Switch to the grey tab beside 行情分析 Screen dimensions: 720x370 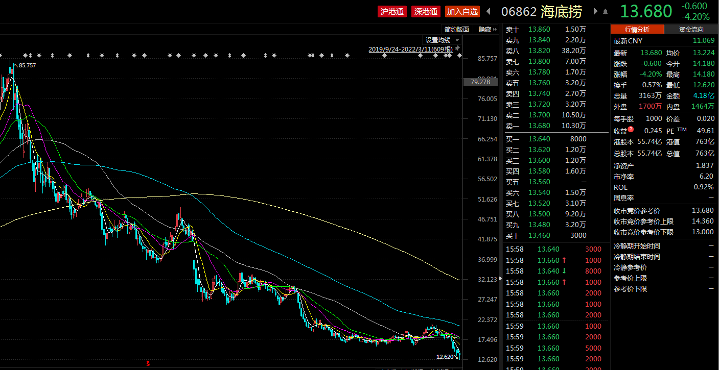[692, 29]
